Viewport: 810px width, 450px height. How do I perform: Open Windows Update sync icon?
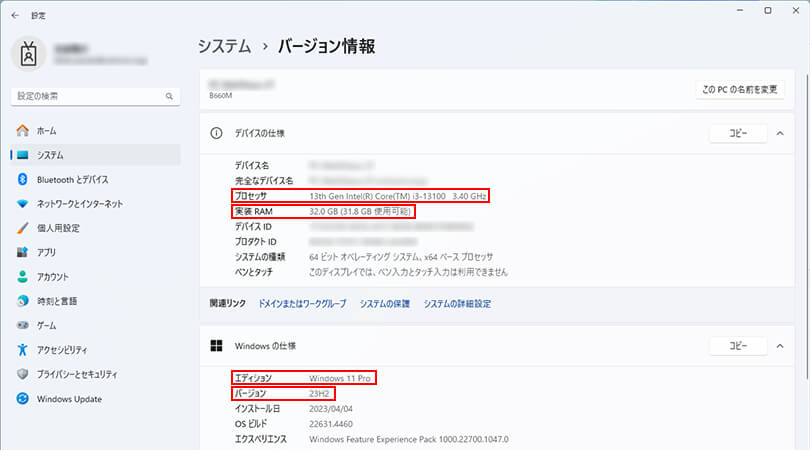(22, 398)
